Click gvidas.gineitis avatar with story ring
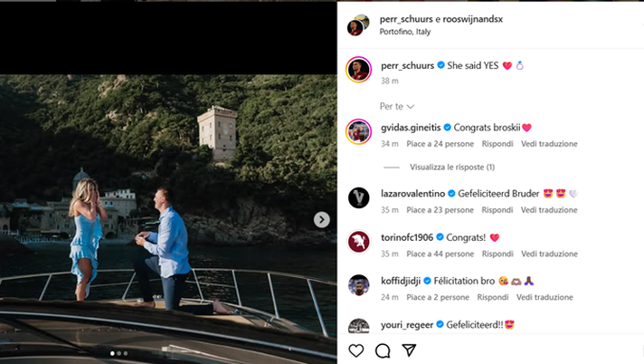 [358, 131]
